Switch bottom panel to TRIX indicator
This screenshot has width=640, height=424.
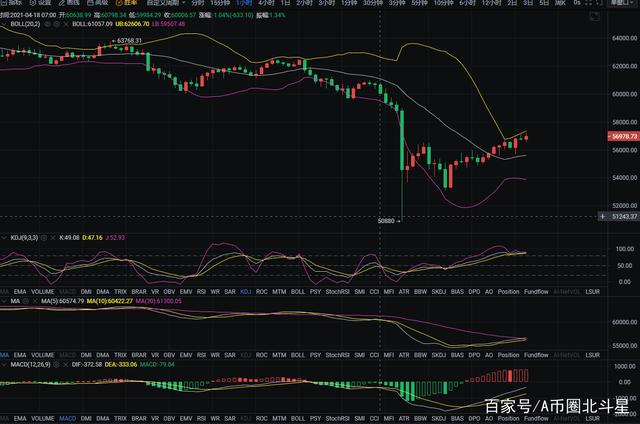pyautogui.click(x=120, y=418)
